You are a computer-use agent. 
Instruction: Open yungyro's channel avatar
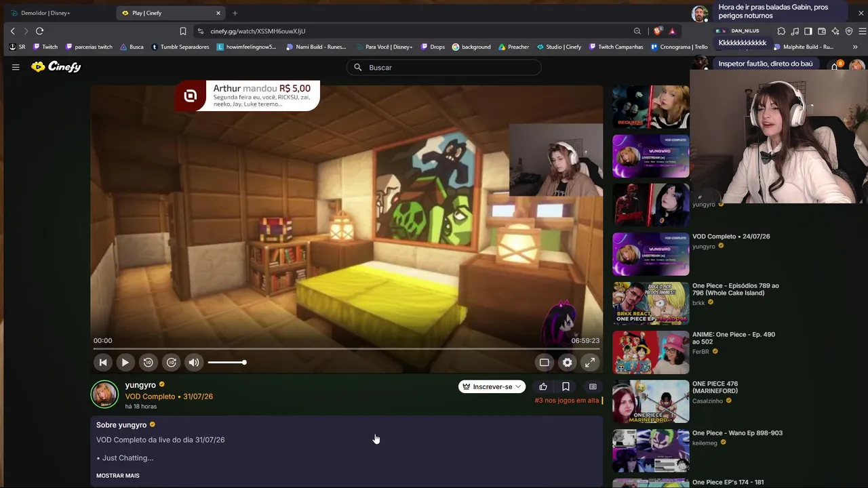click(x=105, y=394)
